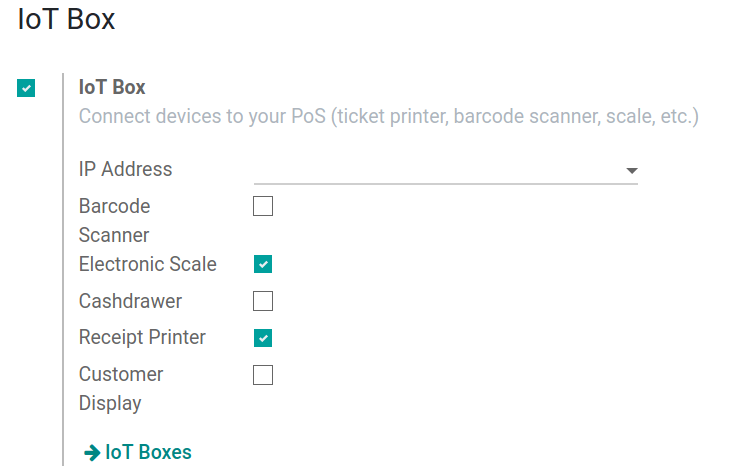730x466 pixels.
Task: Click the large IoT Box section heading
Action: click(66, 19)
